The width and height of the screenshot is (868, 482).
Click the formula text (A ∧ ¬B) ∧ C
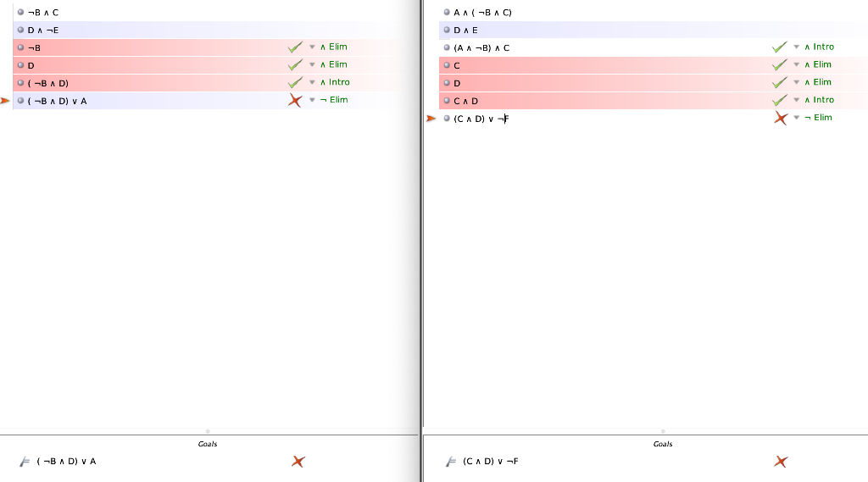(481, 47)
